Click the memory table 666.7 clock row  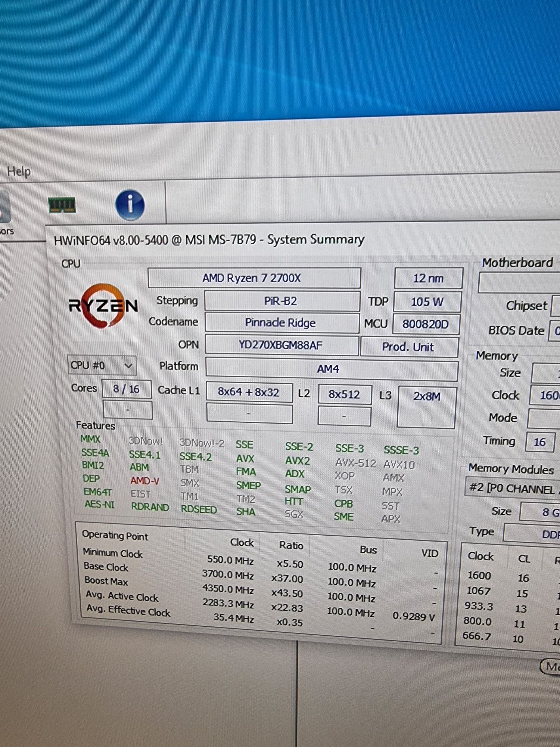pyautogui.click(x=477, y=636)
